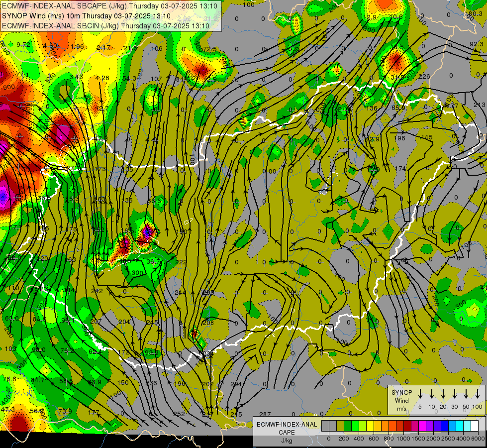
Task: Click the 92.3 station value
Action: (x=477, y=44)
